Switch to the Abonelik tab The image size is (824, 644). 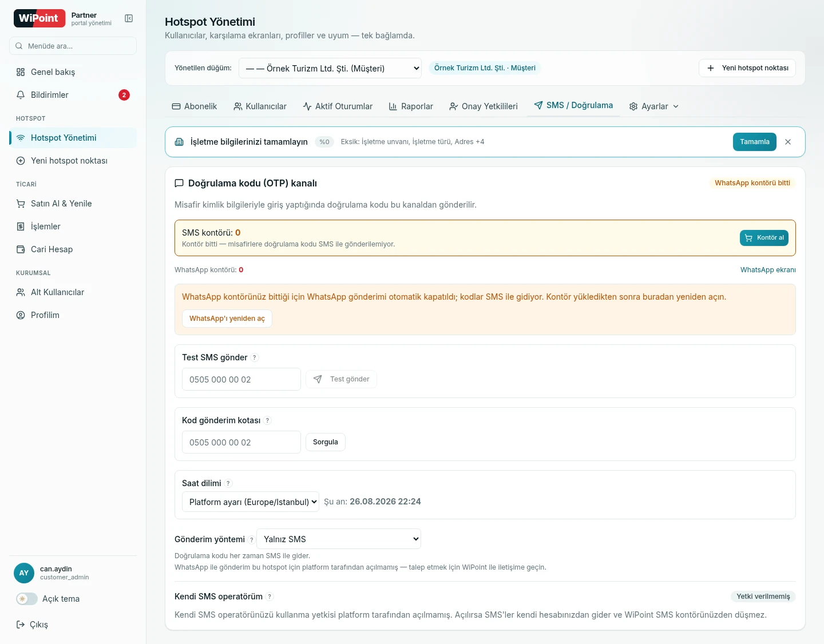(195, 106)
